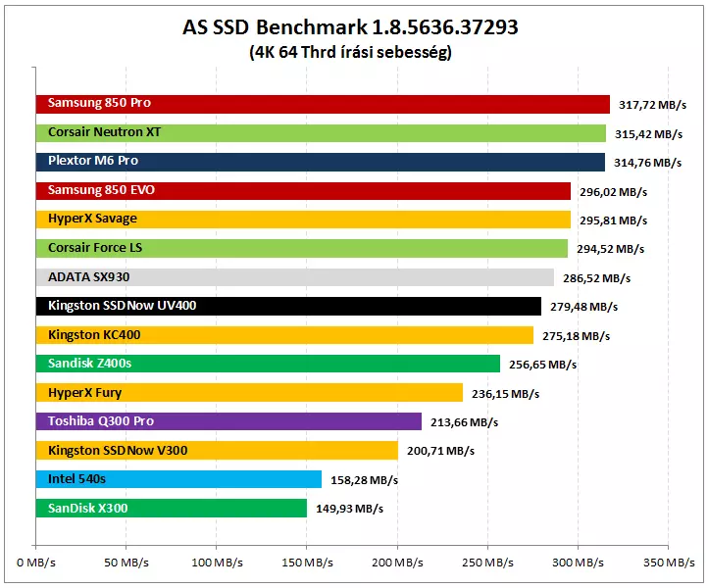
Task: Click the HyperX Savage bar
Action: [303, 220]
